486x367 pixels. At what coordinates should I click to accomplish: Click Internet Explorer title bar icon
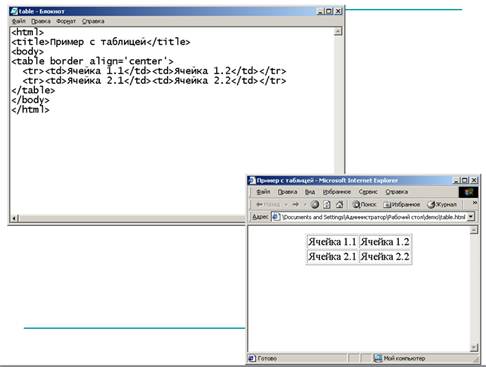(252, 180)
